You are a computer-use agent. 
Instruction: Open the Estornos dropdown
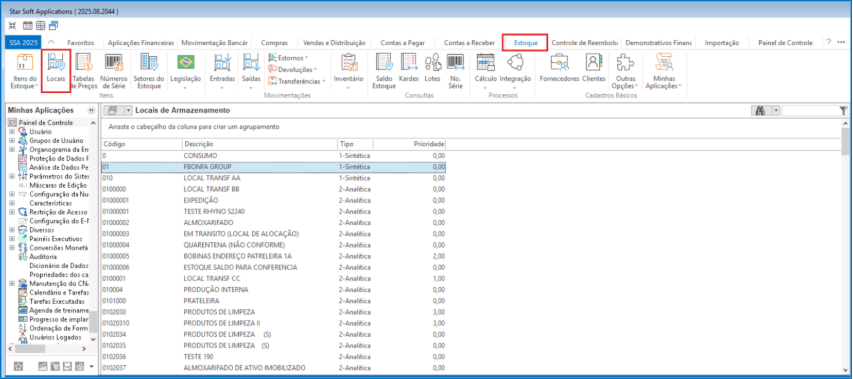[x=288, y=57]
